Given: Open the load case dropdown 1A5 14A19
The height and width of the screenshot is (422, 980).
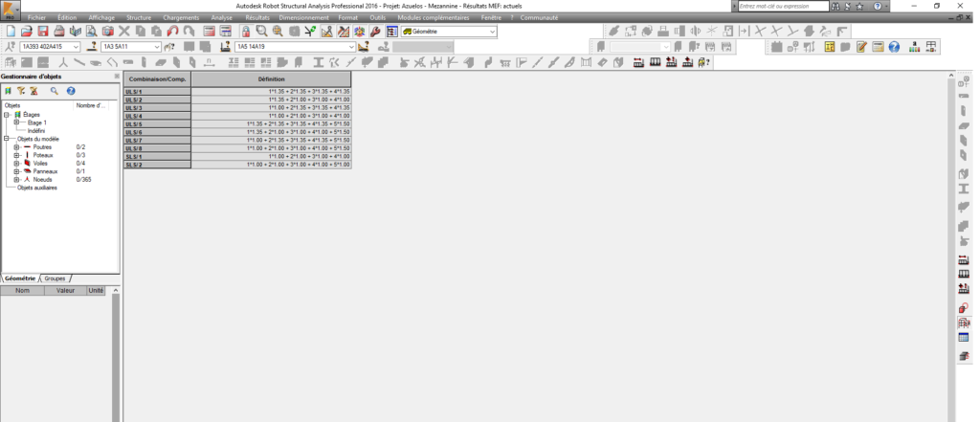Looking at the screenshot, I should pyautogui.click(x=296, y=47).
